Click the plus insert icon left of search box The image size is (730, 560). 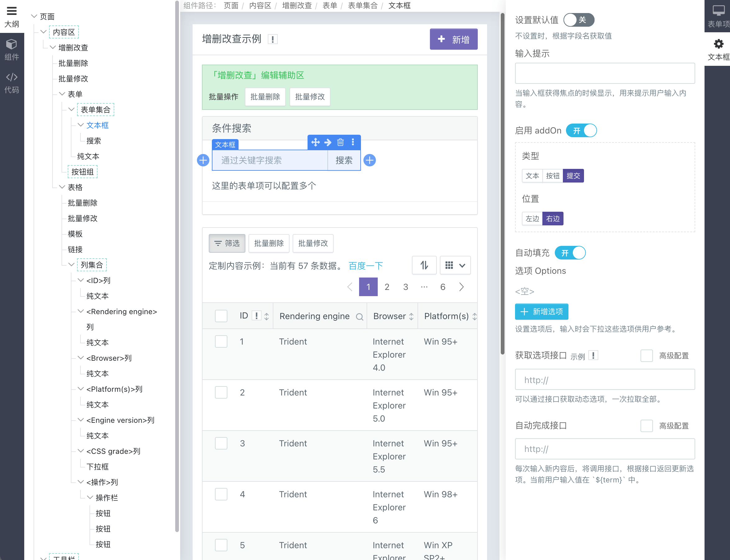click(x=203, y=160)
